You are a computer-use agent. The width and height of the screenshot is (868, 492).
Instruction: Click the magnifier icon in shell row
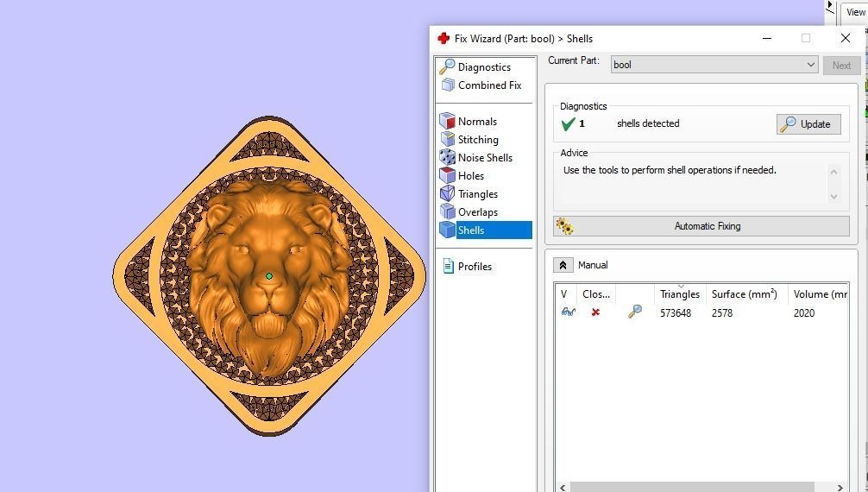pyautogui.click(x=635, y=312)
